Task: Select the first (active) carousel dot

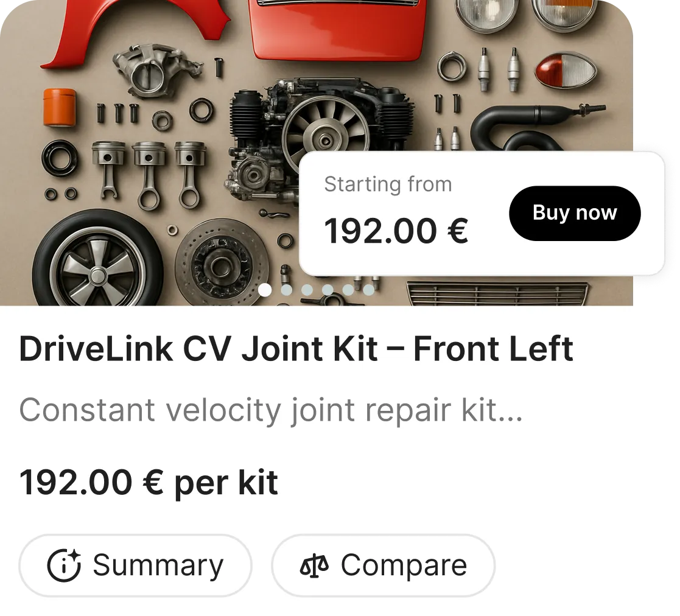Action: [x=265, y=290]
